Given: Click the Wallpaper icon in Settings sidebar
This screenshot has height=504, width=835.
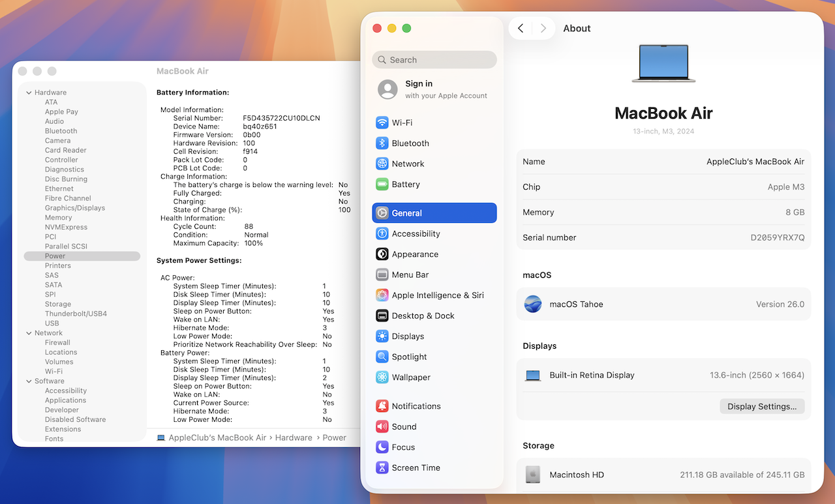Looking at the screenshot, I should [382, 378].
